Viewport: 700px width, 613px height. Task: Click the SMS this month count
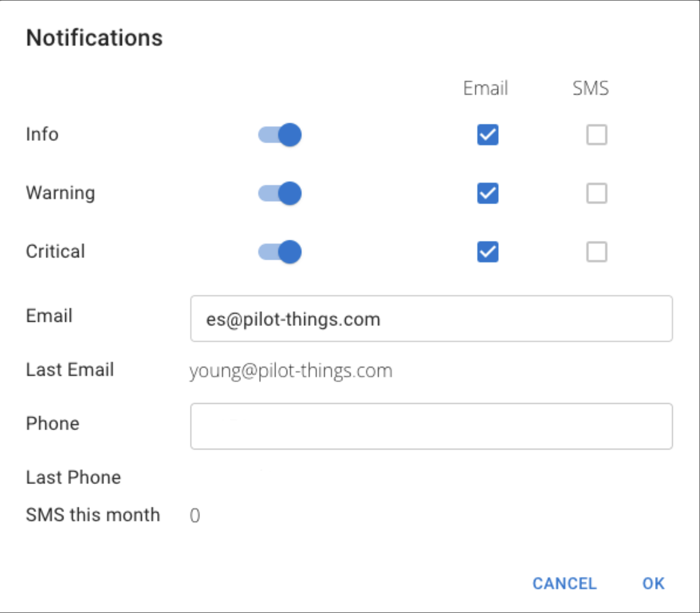click(195, 515)
